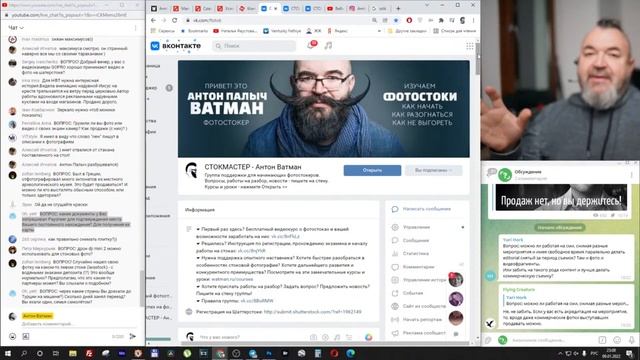Click the Telegram message input field
Viewport: 640px width, 360px height.
pos(553,340)
